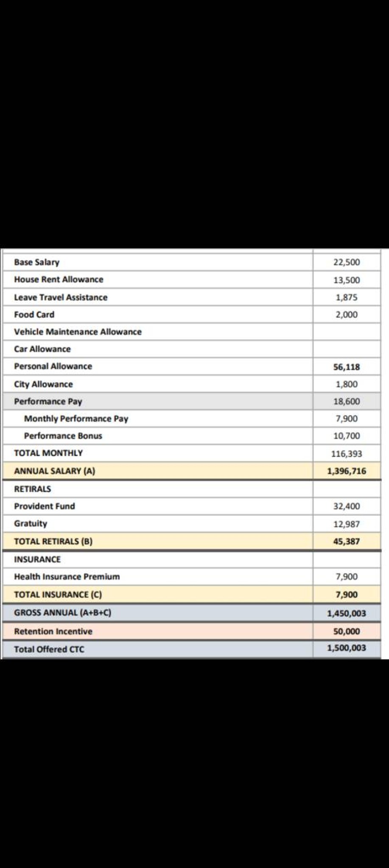Select the 'Leave Travel Assistance' label

tap(61, 298)
